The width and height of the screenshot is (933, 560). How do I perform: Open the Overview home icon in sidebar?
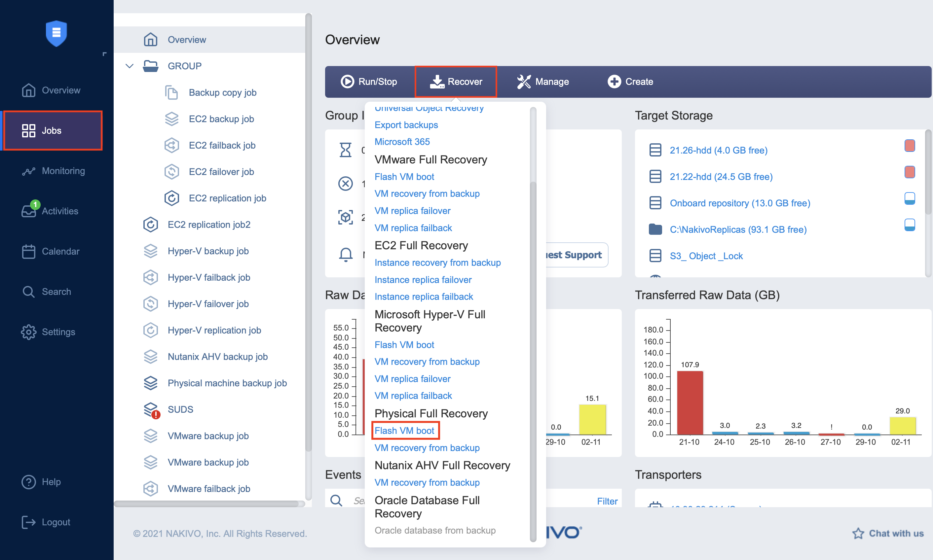29,90
